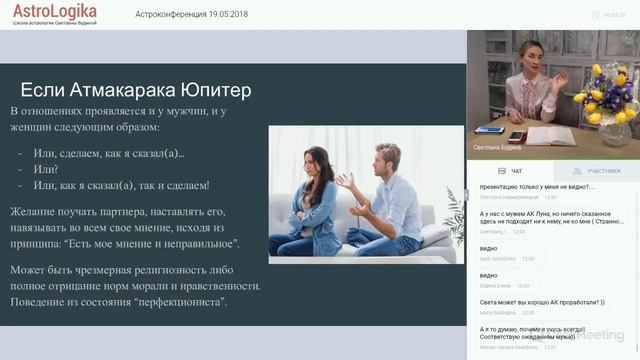640x360 pixels.
Task: Collapse the side panel with the edge handle
Action: (467, 195)
